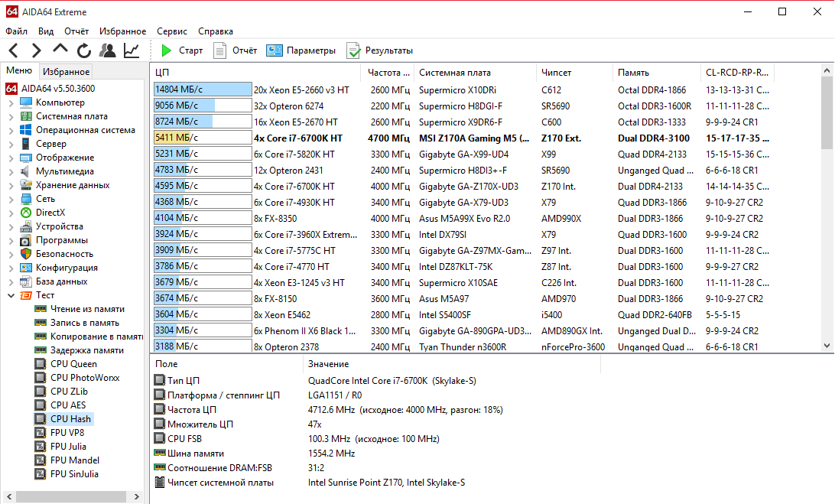Collapse the Тест tree node

[11, 295]
